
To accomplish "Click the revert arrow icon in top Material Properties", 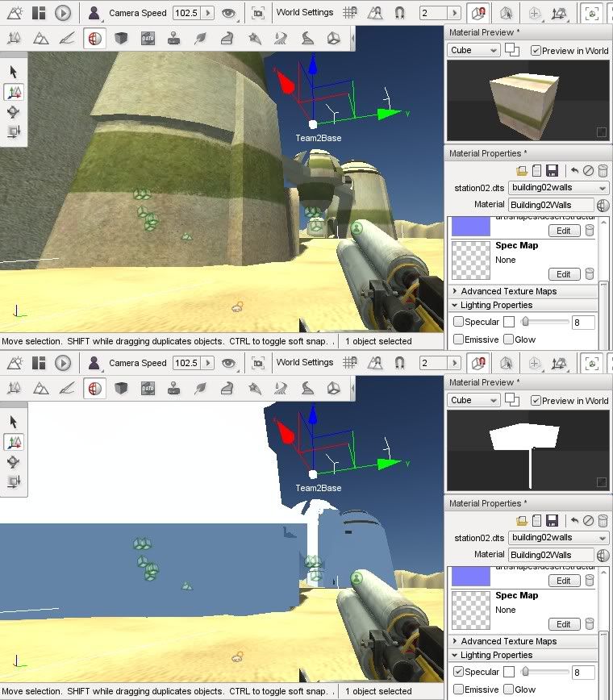I will (x=574, y=171).
